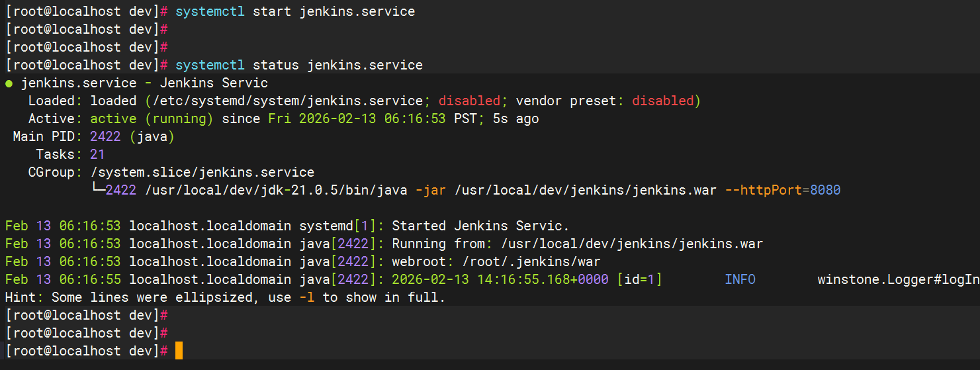Click 'webroot: /root/.jenkins/war' log message

(x=496, y=261)
